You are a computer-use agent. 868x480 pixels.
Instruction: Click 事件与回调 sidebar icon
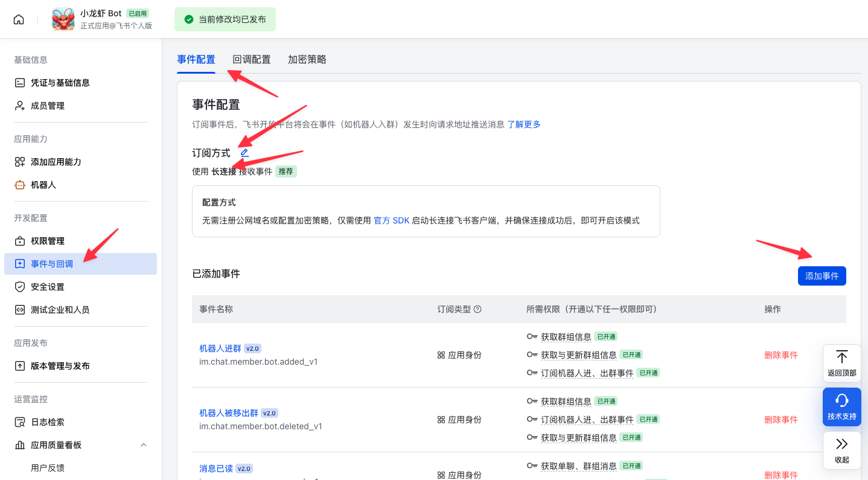pos(20,264)
